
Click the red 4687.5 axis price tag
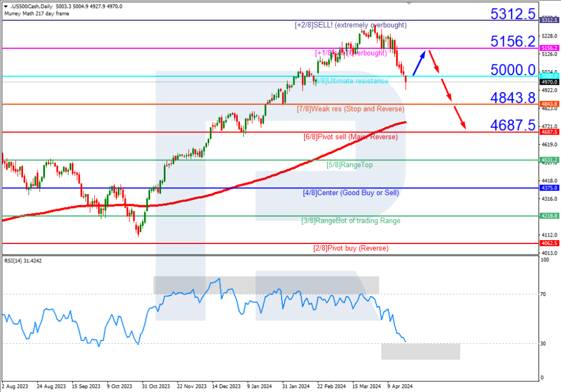coord(548,132)
